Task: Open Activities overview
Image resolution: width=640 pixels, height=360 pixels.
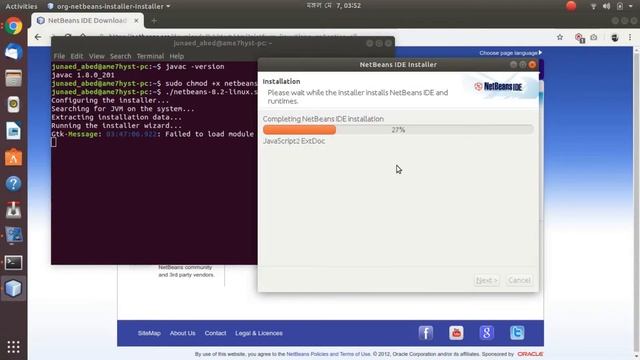Action: pos(21,6)
